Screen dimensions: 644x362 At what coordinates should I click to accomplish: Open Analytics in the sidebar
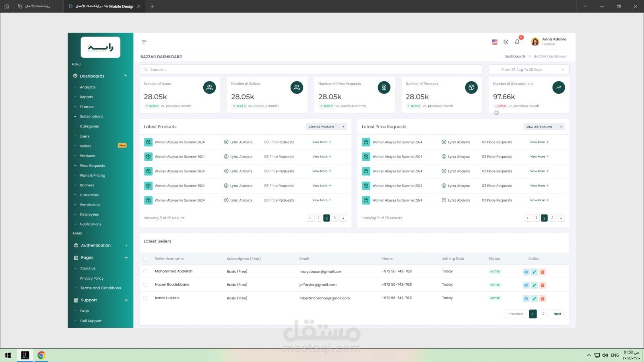click(x=88, y=87)
